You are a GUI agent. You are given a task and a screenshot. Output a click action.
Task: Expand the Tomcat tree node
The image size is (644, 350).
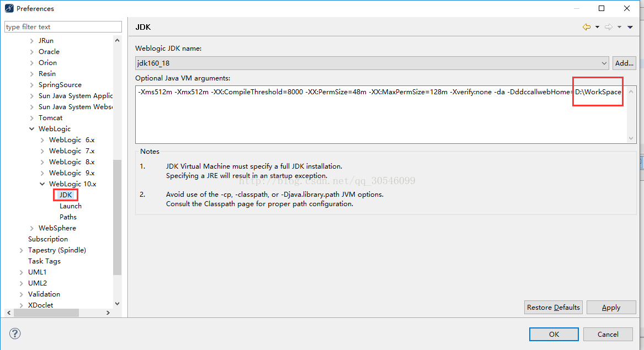(31, 118)
